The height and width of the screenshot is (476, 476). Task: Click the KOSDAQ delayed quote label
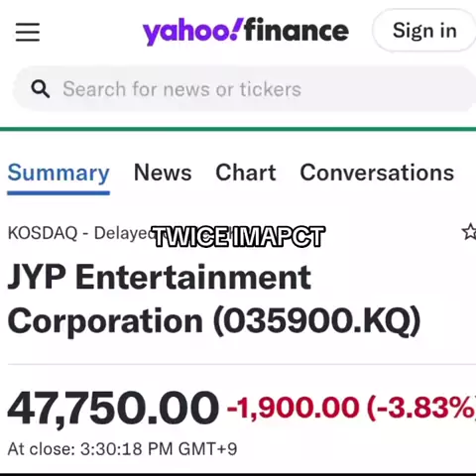click(79, 233)
